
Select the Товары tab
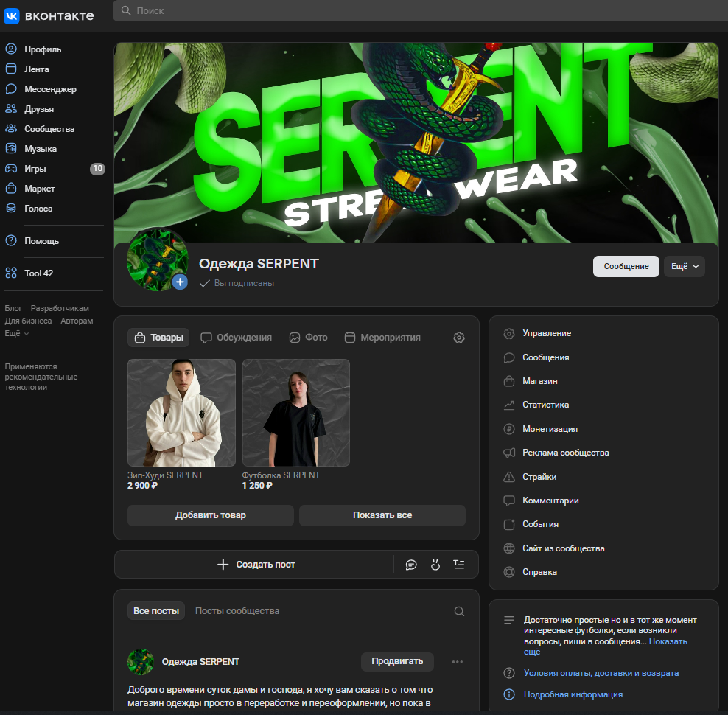click(x=158, y=338)
